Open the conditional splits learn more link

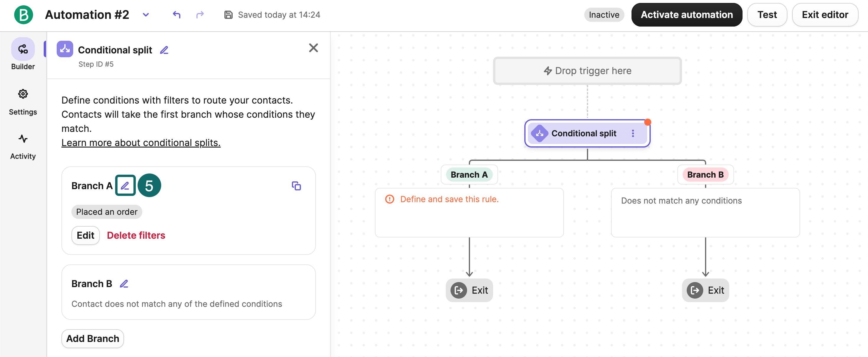coord(141,143)
